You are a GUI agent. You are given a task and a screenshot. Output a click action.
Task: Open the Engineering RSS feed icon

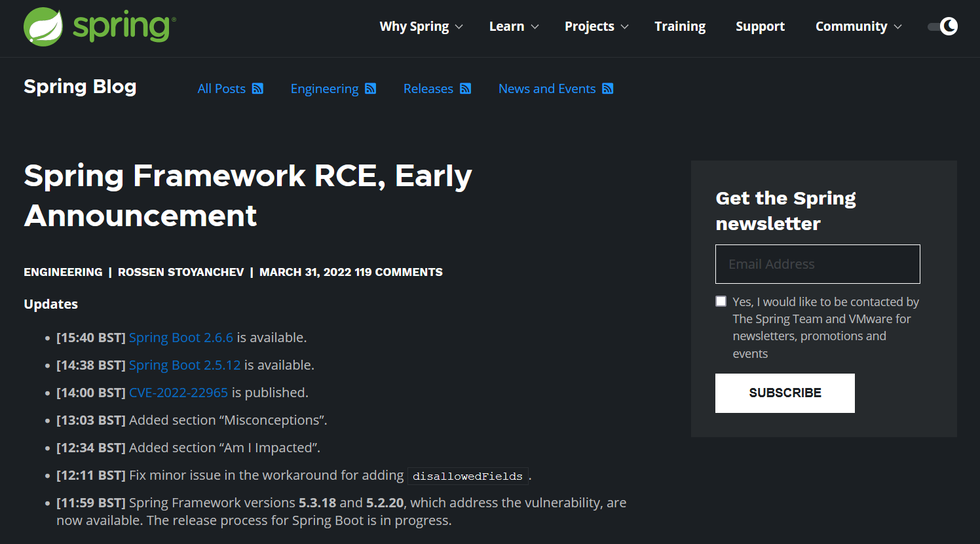pos(371,88)
